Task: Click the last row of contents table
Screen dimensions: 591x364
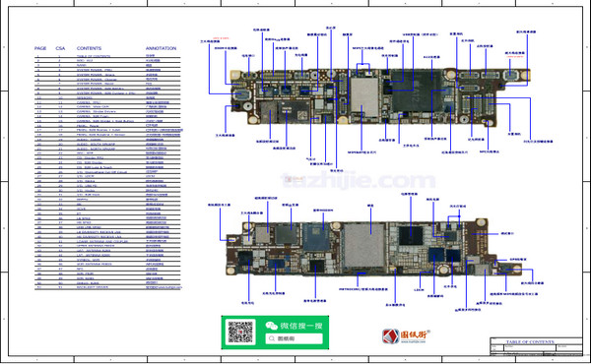Action: 107,287
